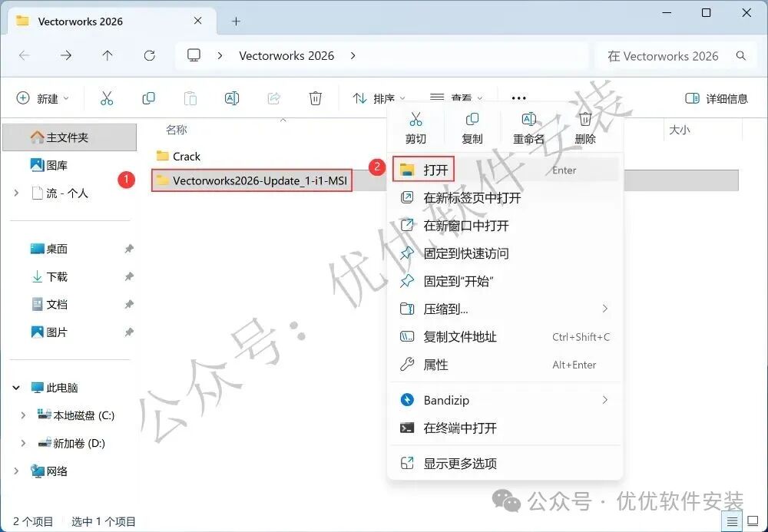This screenshot has width=768, height=532.
Task: Choose 在新标签页中打开
Action: pyautogui.click(x=505, y=198)
